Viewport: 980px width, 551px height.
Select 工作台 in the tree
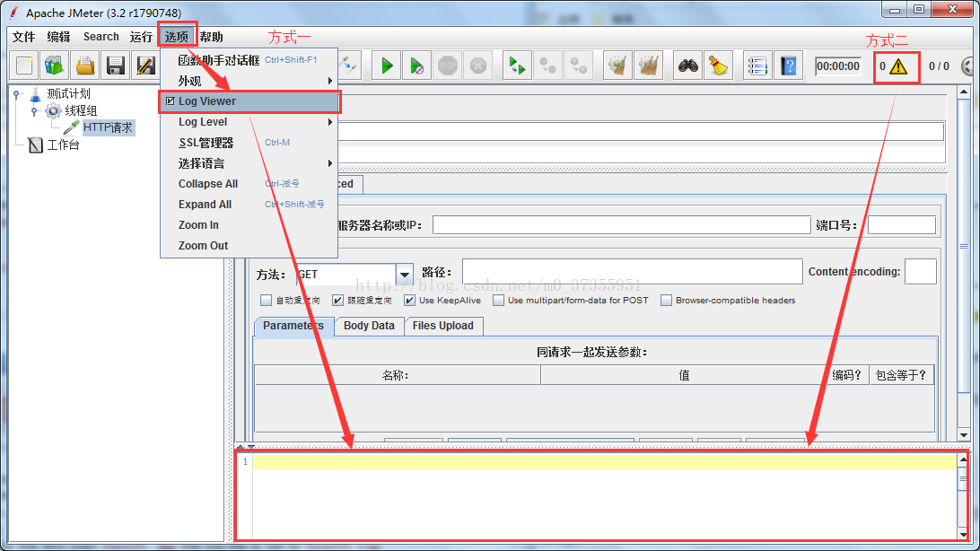[x=63, y=145]
